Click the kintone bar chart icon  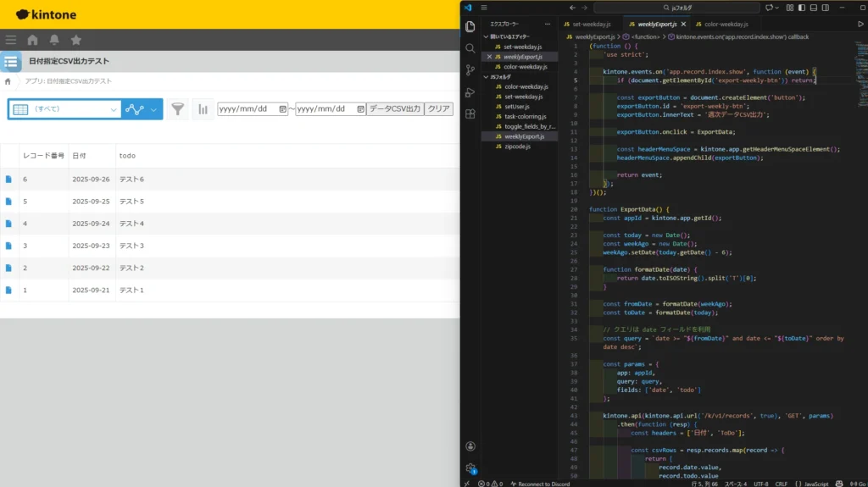tap(203, 109)
